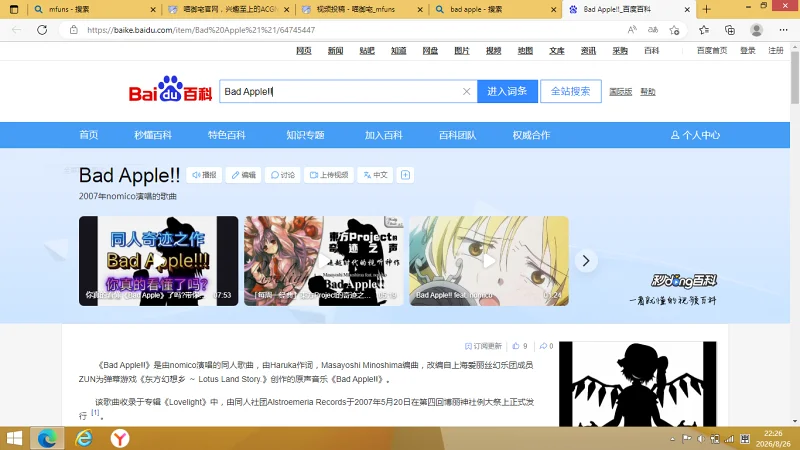This screenshot has height=450, width=800.
Task: Switch to the mfuns search tab
Action: (94, 9)
